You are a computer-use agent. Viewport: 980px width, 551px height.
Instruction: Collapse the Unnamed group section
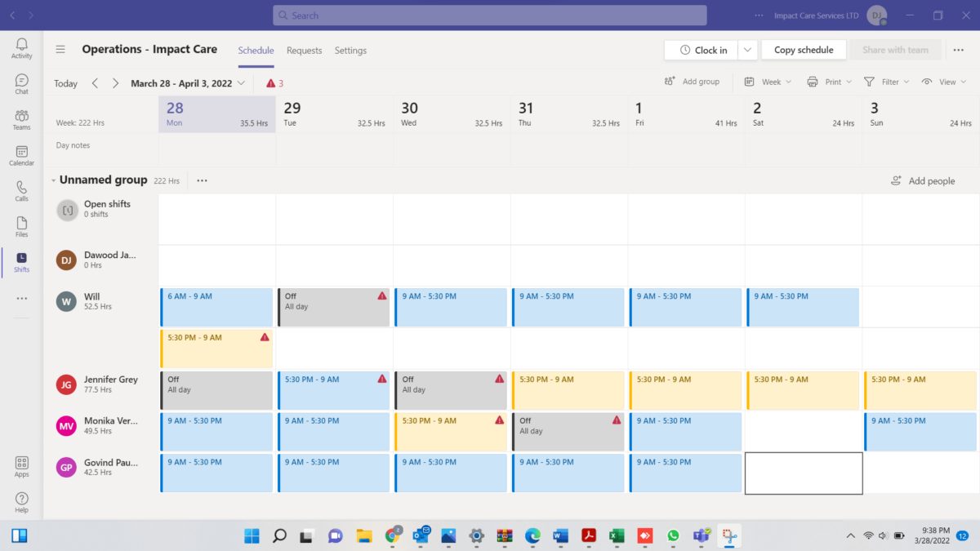[x=53, y=180]
